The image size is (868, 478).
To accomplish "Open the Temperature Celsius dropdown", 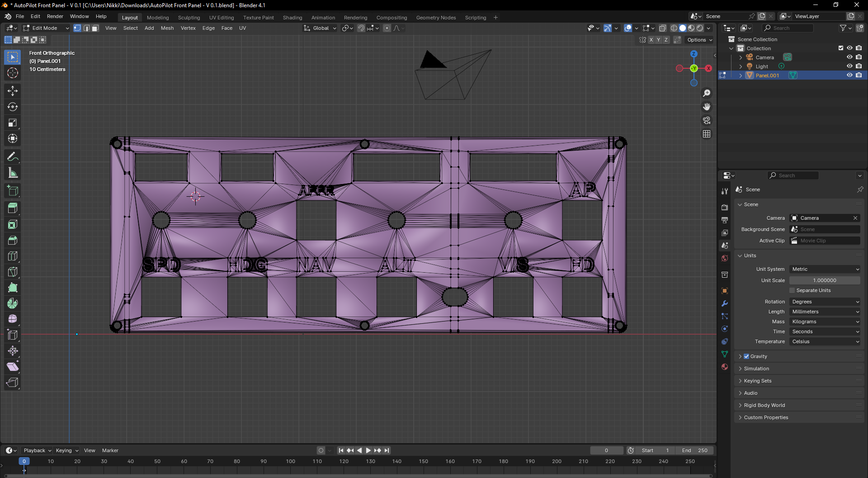I will click(825, 341).
